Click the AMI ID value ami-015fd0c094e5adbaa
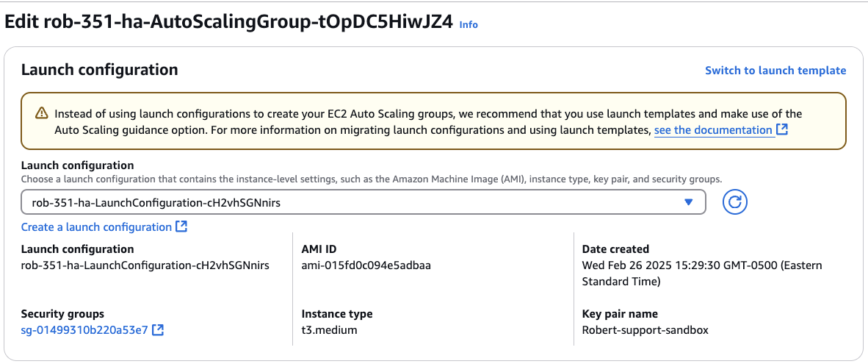This screenshot has width=868, height=364. [x=366, y=265]
